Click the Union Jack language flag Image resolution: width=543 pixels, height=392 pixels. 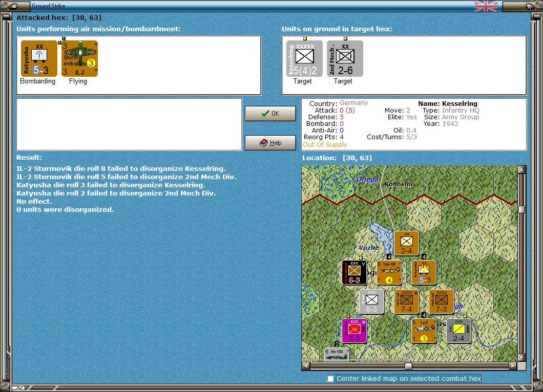pyautogui.click(x=486, y=6)
